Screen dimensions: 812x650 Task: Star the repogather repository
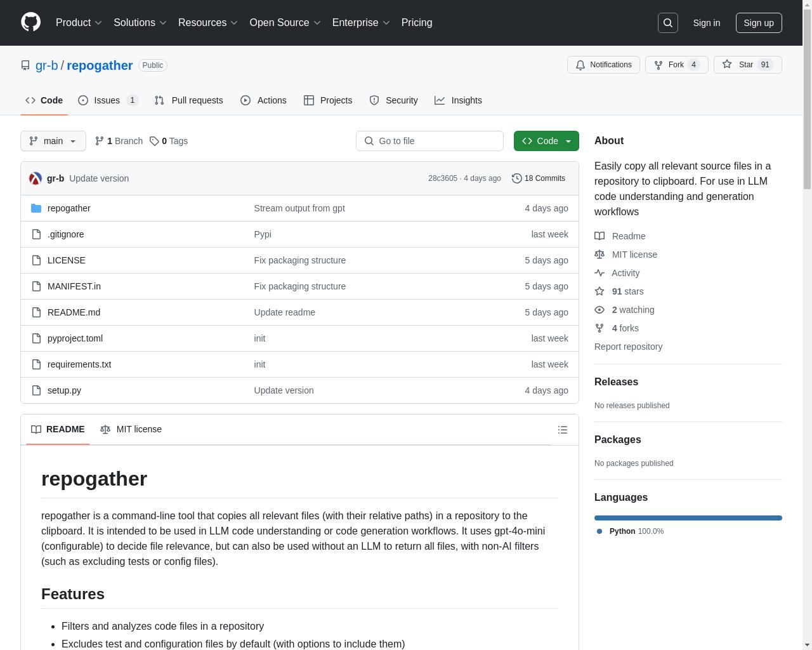point(747,65)
